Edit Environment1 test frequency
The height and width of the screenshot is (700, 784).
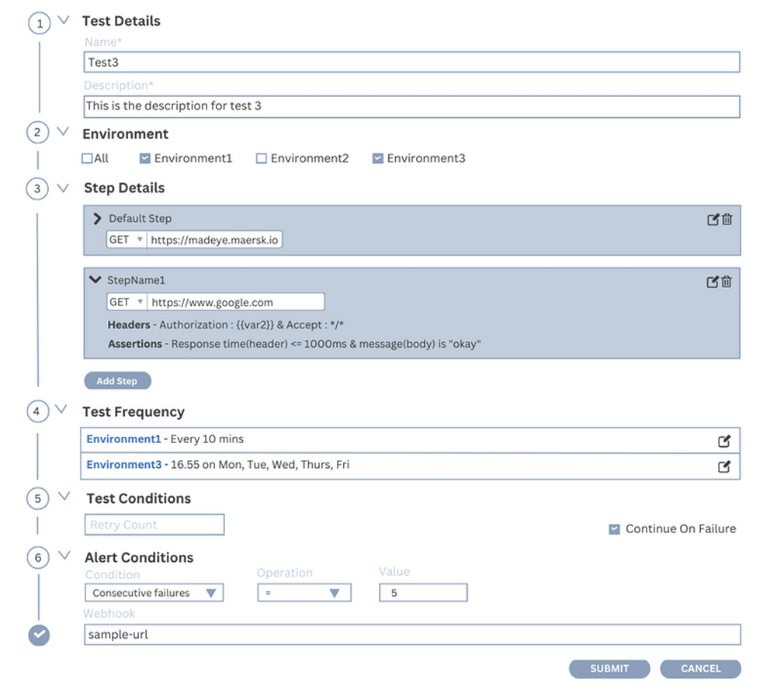tap(723, 442)
